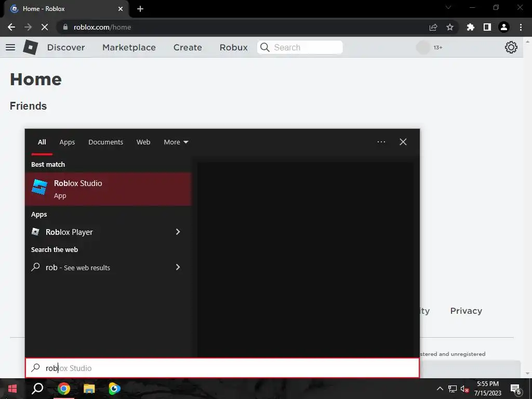Open the green circular app on taskbar

pyautogui.click(x=115, y=389)
